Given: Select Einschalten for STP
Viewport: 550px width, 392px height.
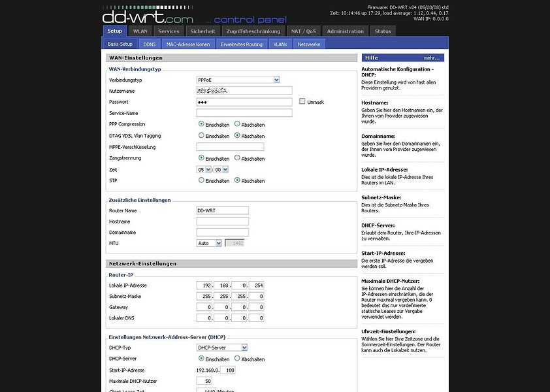Looking at the screenshot, I should point(201,180).
